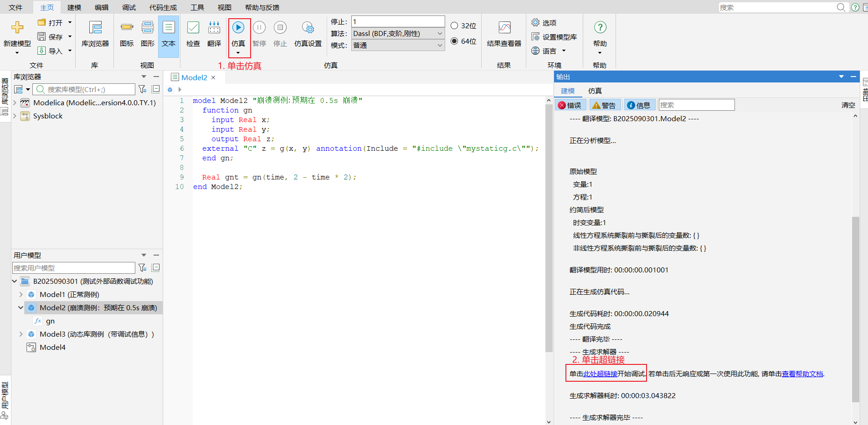Switch to 图标 icon view
868x425 pixels.
point(127,28)
